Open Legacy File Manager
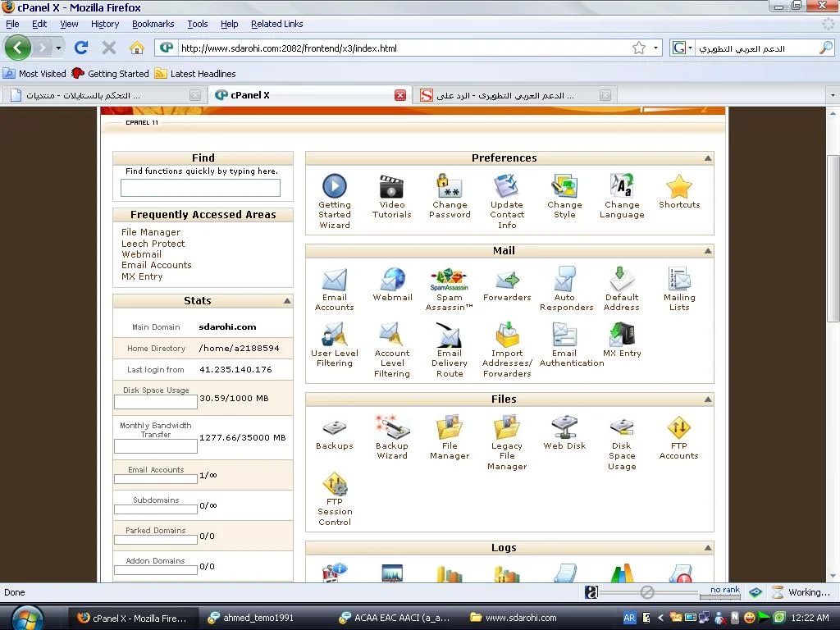Screen dimensions: 840x630 tap(507, 427)
